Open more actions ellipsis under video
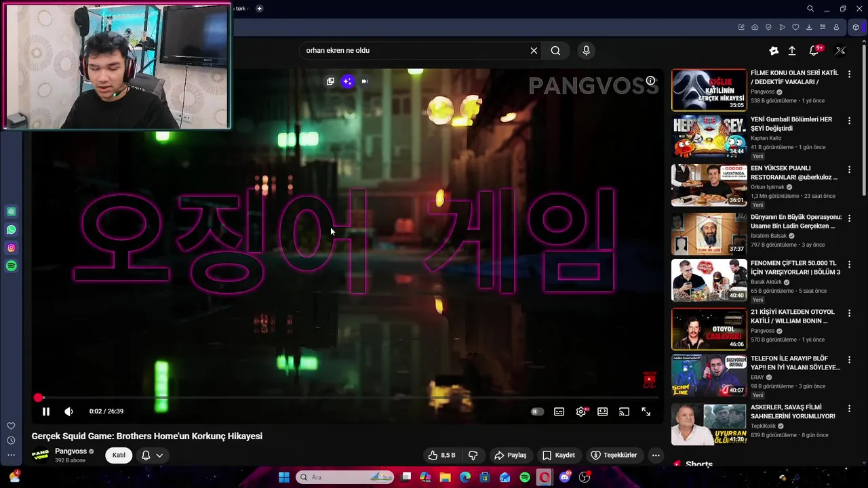Image resolution: width=868 pixels, height=488 pixels. [656, 455]
